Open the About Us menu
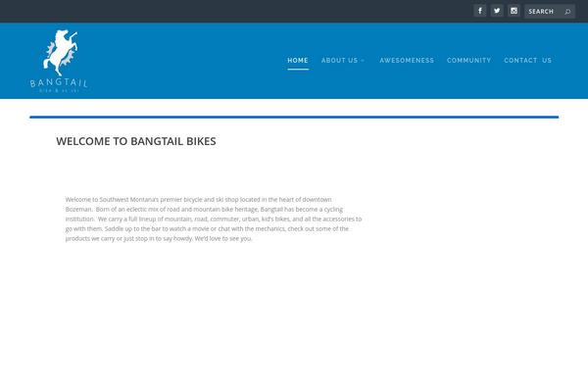The height and width of the screenshot is (392, 588). point(340,61)
